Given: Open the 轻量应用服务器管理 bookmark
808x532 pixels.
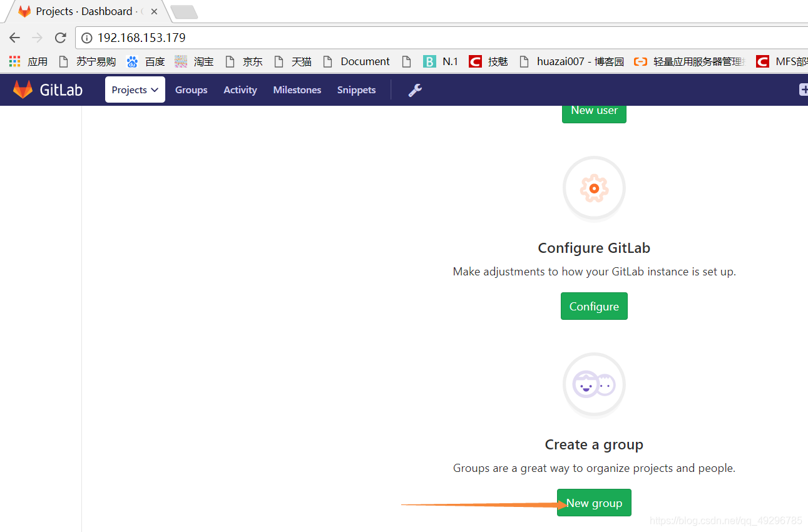Looking at the screenshot, I should tap(690, 61).
